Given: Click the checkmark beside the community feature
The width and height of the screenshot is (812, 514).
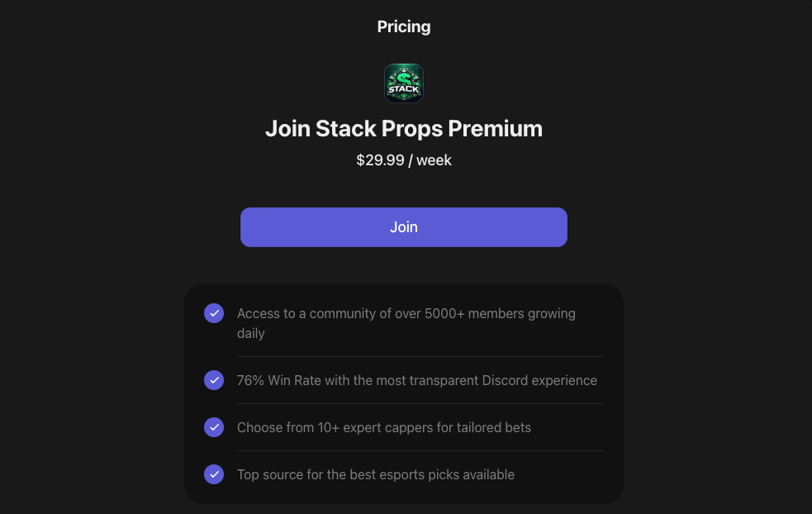Looking at the screenshot, I should [214, 313].
